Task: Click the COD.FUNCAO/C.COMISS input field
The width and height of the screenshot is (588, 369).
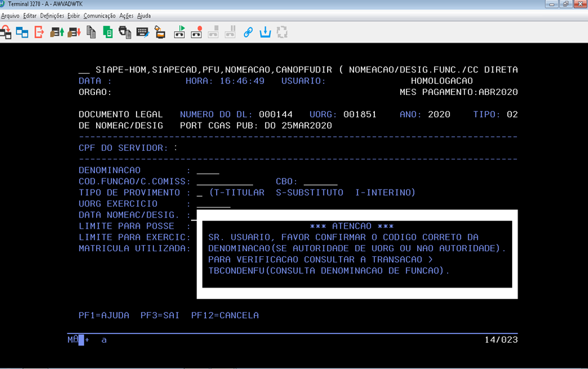Action: [x=224, y=181]
